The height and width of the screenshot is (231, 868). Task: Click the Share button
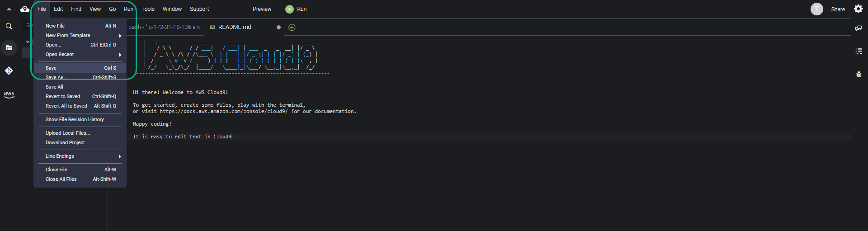coord(838,9)
